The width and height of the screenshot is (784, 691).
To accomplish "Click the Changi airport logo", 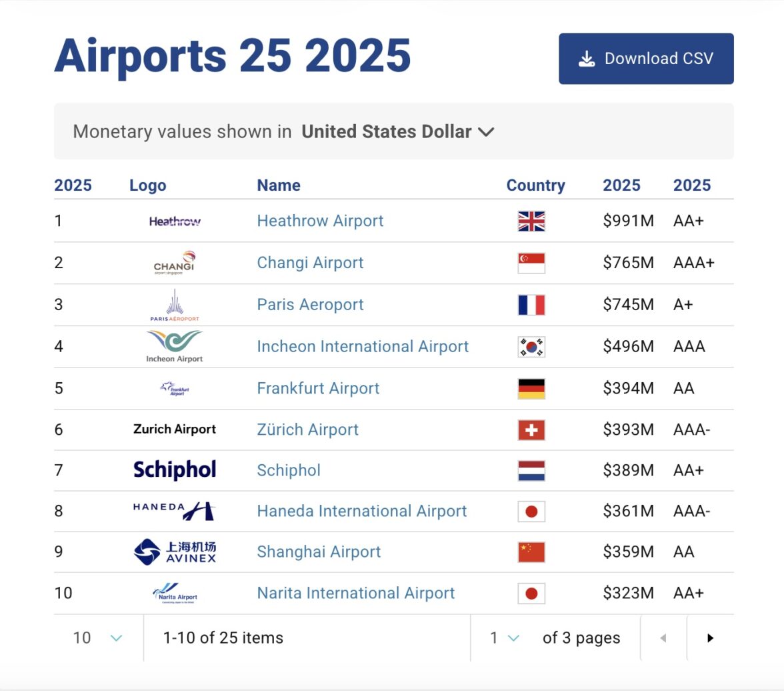I will (175, 263).
